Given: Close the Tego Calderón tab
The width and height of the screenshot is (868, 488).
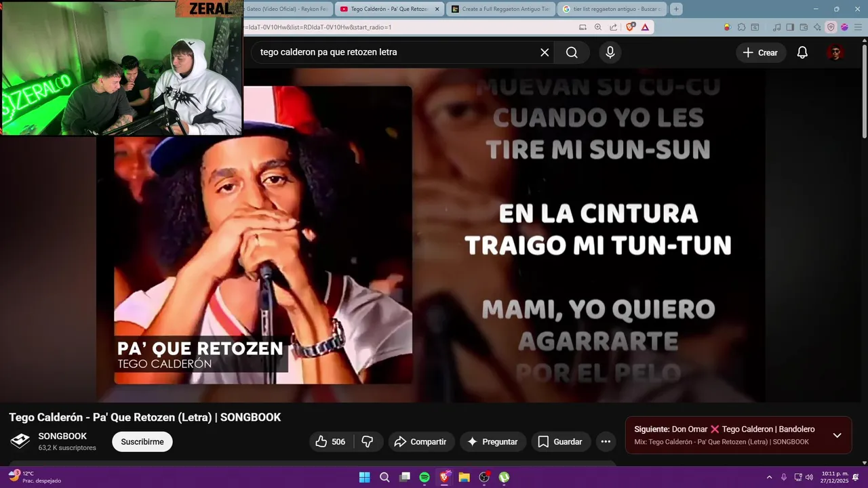Looking at the screenshot, I should pyautogui.click(x=437, y=9).
